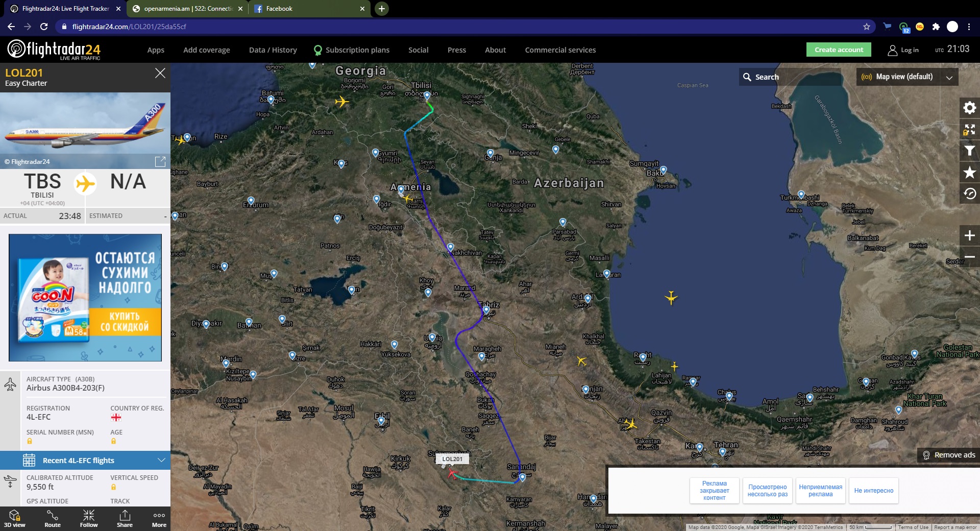Click the Log in link
The image size is (980, 531).
903,50
